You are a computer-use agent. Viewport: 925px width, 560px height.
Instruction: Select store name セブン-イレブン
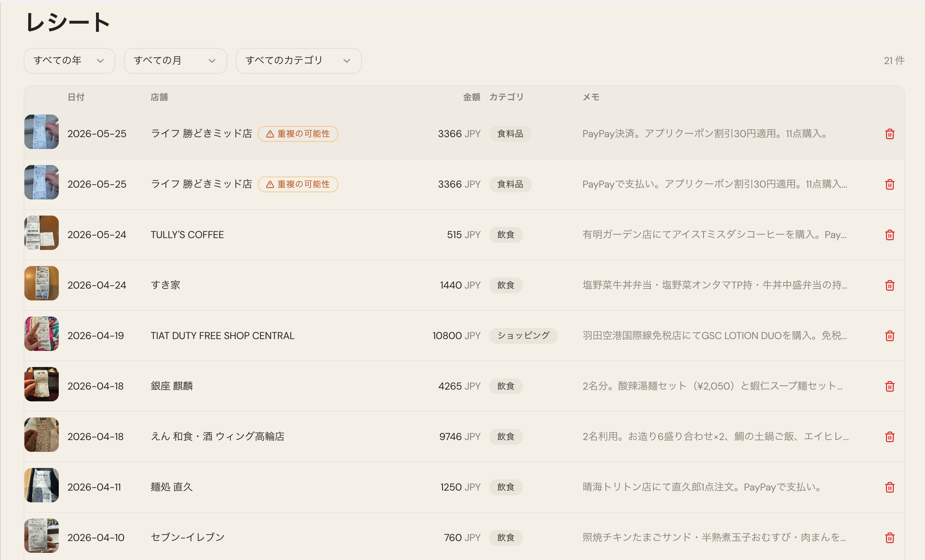point(188,538)
